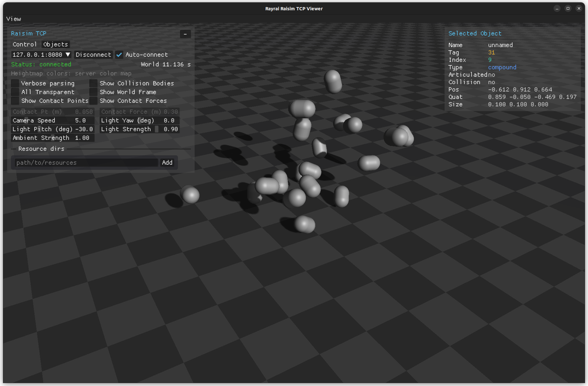Adjust the Light Strength slider
The width and height of the screenshot is (588, 386).
pyautogui.click(x=139, y=129)
